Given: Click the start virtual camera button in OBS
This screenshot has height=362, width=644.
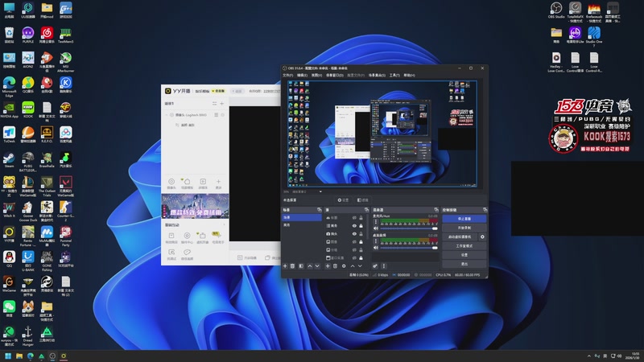Looking at the screenshot, I should coord(460,237).
